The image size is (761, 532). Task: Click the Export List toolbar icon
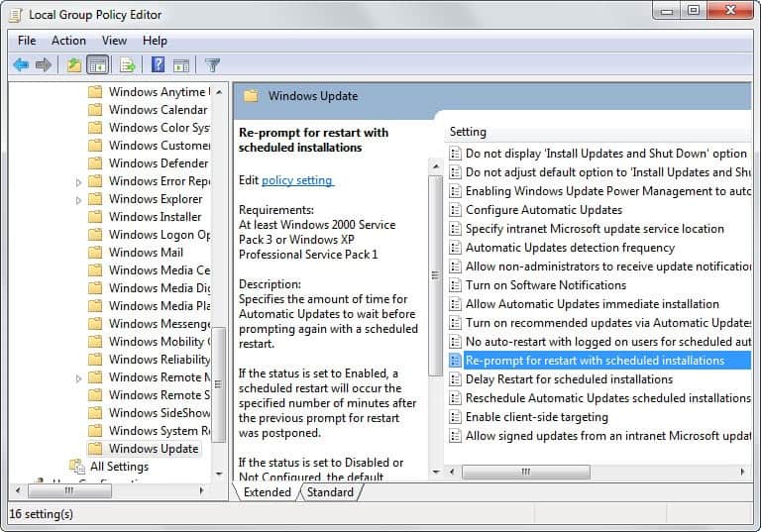[x=128, y=64]
